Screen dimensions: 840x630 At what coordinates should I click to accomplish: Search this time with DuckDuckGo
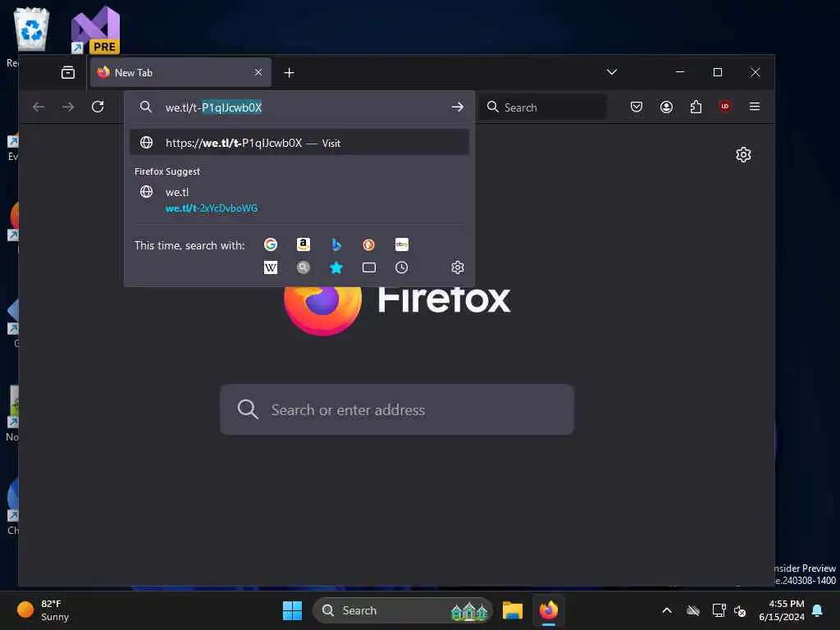[368, 244]
